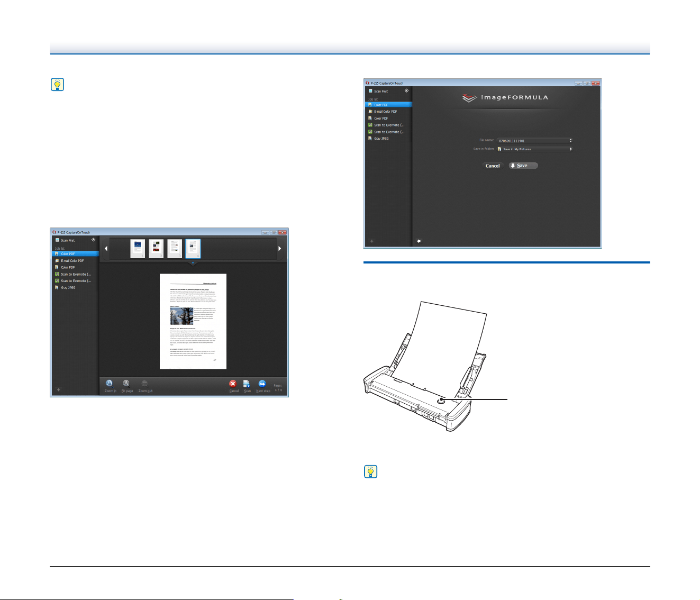Show previous thumbnails with left arrow in preview window
The width and height of the screenshot is (700, 600).
(x=106, y=248)
